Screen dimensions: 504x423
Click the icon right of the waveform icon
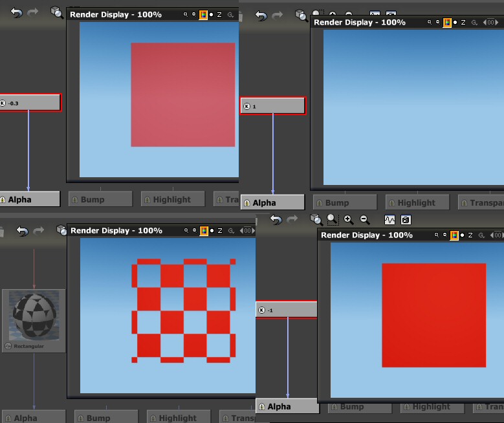pos(406,220)
